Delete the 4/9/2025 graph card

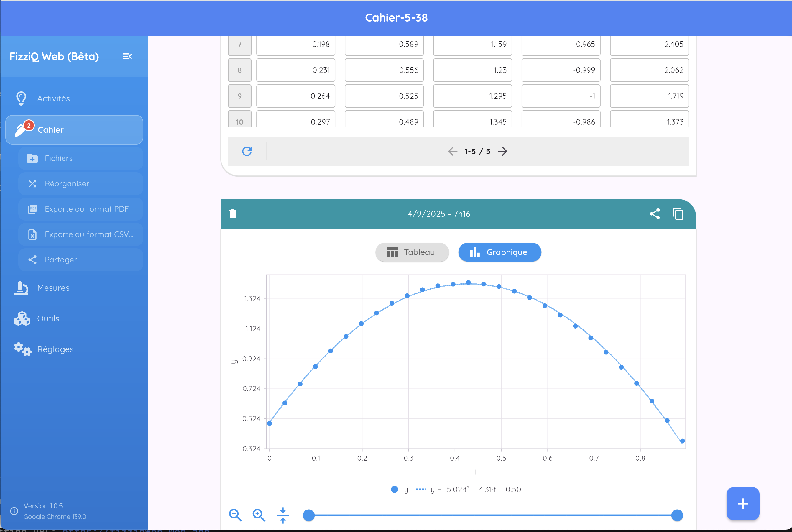(233, 214)
